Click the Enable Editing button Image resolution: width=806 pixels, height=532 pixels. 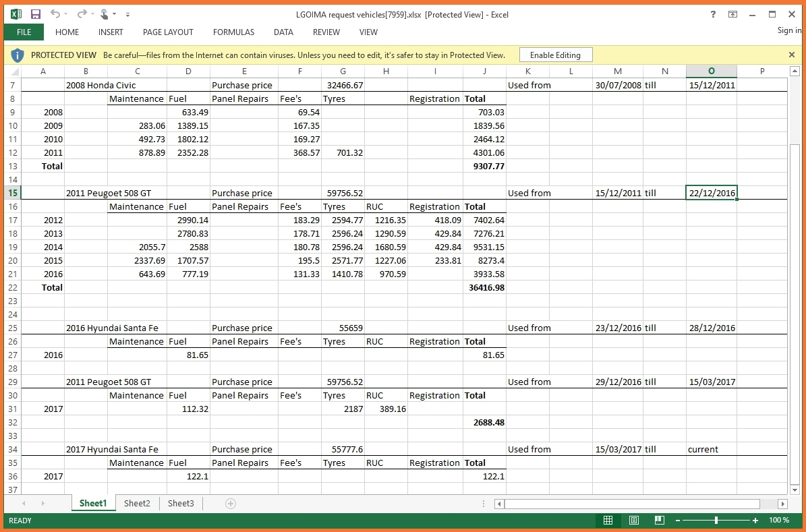click(556, 55)
